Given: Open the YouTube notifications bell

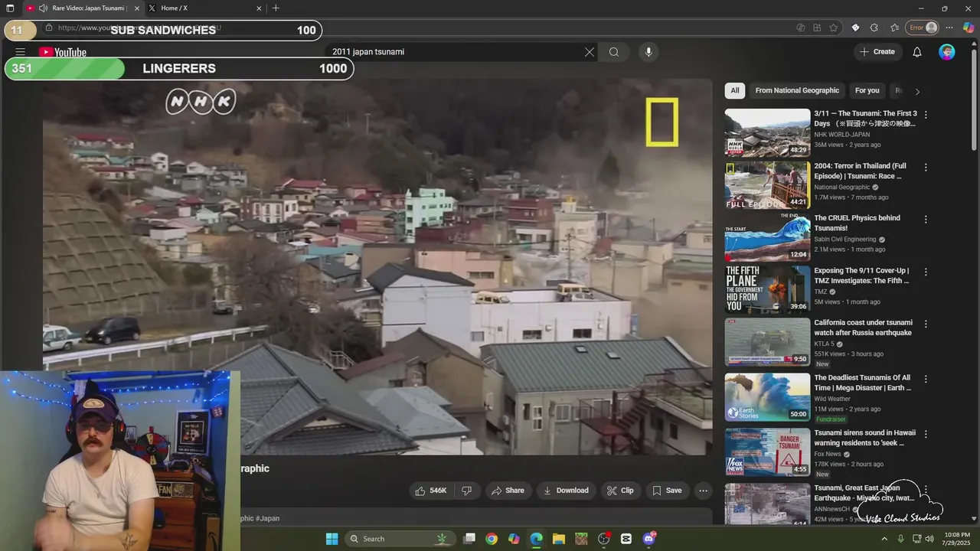Looking at the screenshot, I should pyautogui.click(x=917, y=52).
